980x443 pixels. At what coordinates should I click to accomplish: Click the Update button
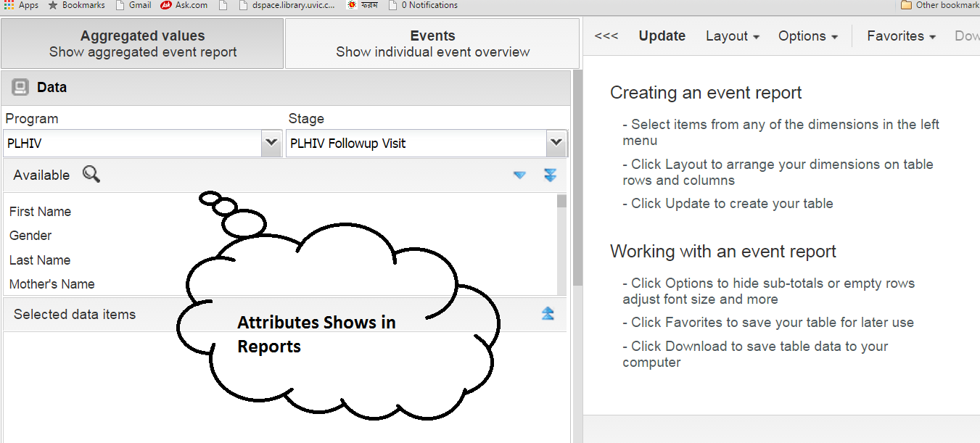(x=662, y=36)
